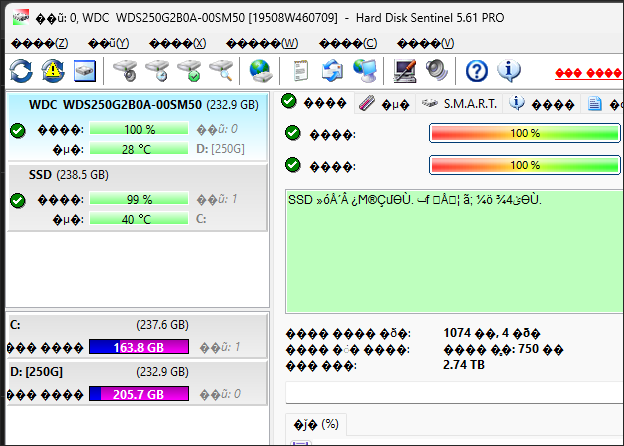Click the speaker sound toolbar icon

point(437,70)
